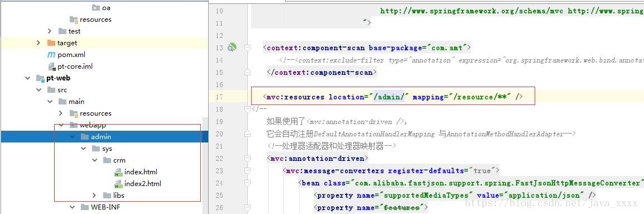
Task: Expand the resources chevron under main
Action: (x=61, y=113)
